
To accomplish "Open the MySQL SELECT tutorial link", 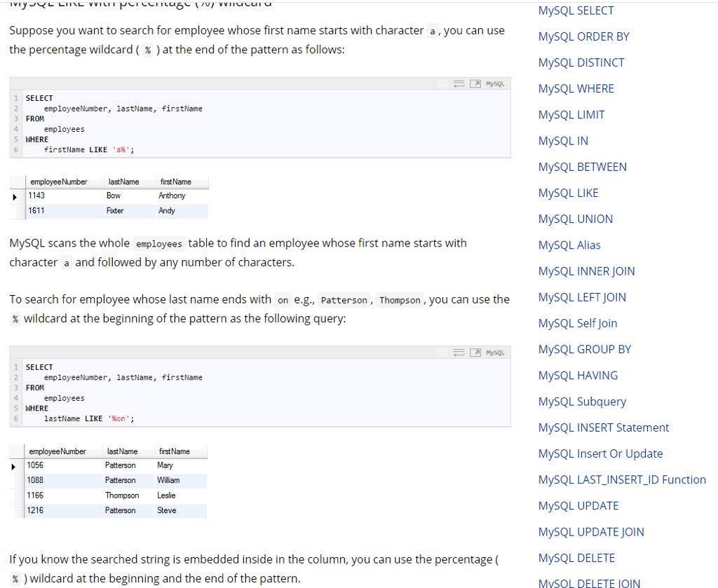I will click(x=576, y=11).
